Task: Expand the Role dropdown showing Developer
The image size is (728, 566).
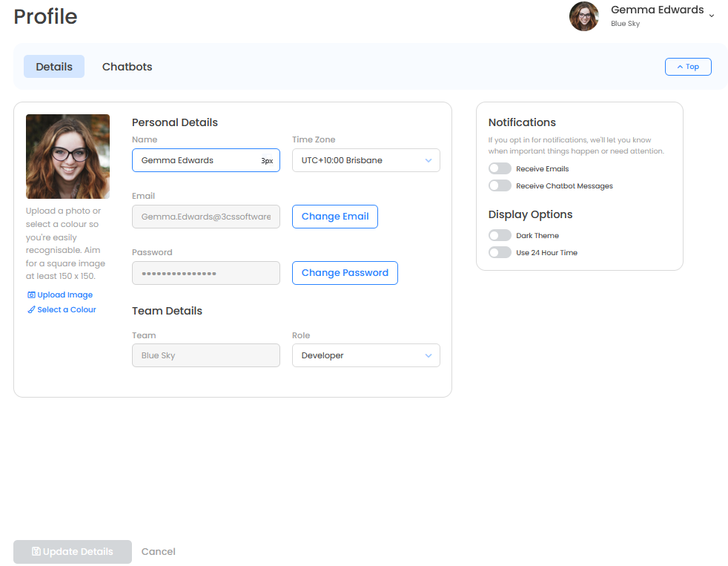Action: click(365, 355)
